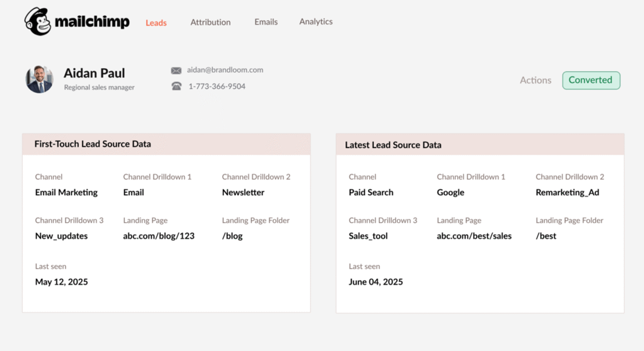Click the June 04, 2025 date
The width and height of the screenshot is (644, 351).
tap(376, 282)
